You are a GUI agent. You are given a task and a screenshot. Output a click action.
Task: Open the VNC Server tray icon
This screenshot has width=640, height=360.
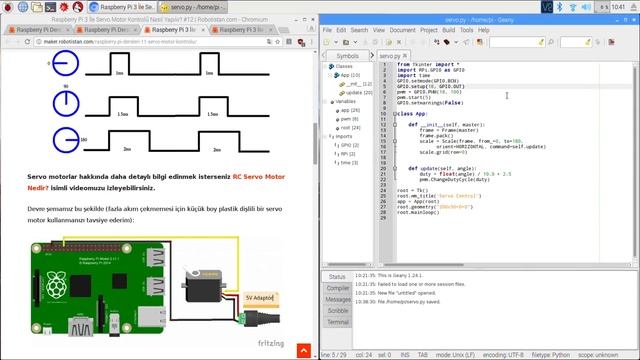[x=547, y=7]
